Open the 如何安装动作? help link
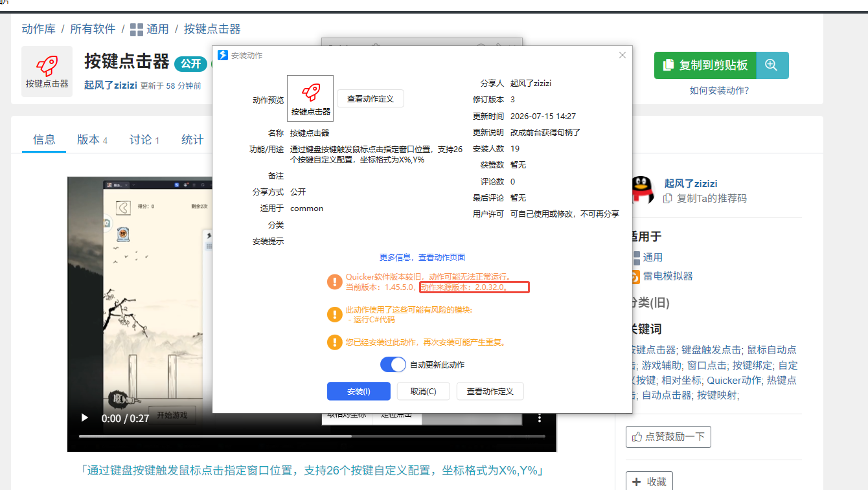Viewport: 868px width, 490px height. [720, 91]
